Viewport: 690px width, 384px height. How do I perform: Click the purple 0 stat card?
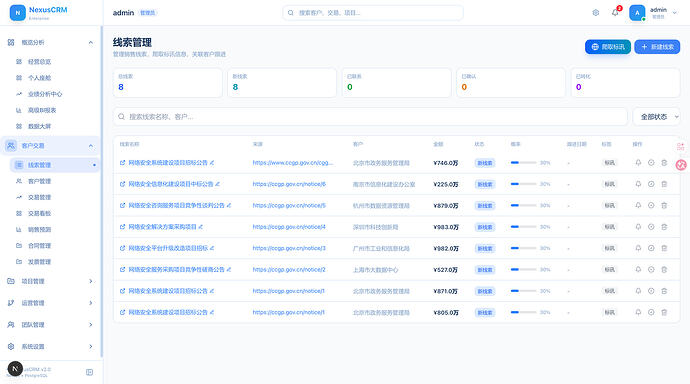click(x=625, y=83)
